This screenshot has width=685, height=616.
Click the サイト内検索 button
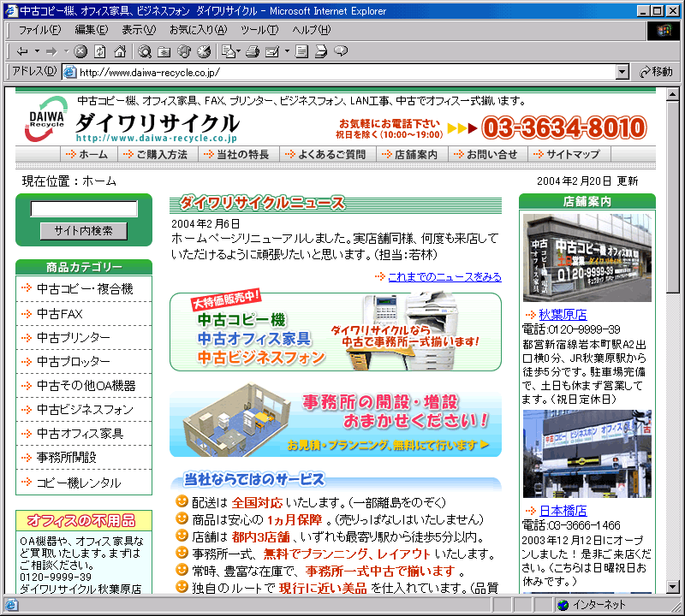point(83,231)
